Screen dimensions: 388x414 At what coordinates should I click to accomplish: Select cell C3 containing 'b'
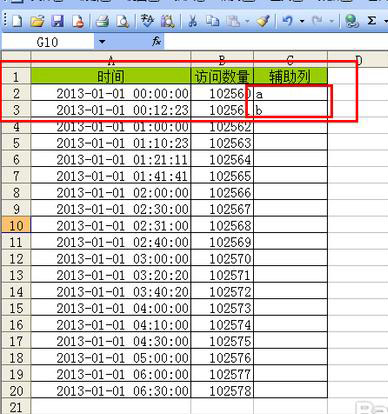[x=290, y=110]
